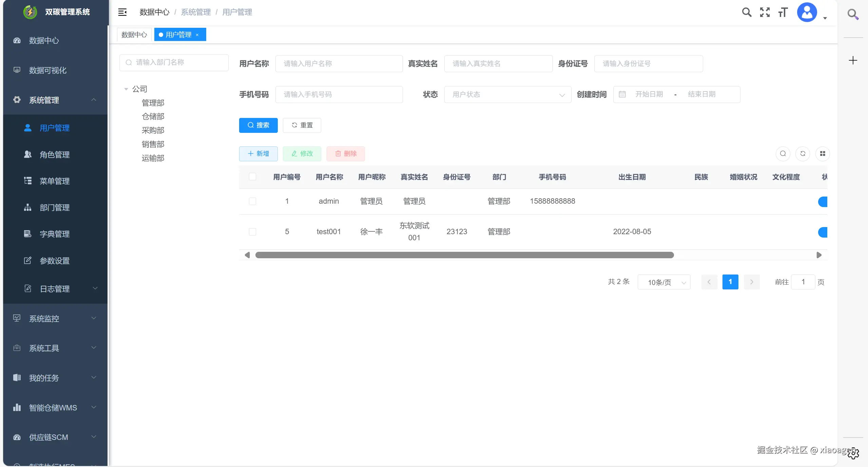
Task: Open the 10条/页 page size dropdown
Action: (664, 282)
